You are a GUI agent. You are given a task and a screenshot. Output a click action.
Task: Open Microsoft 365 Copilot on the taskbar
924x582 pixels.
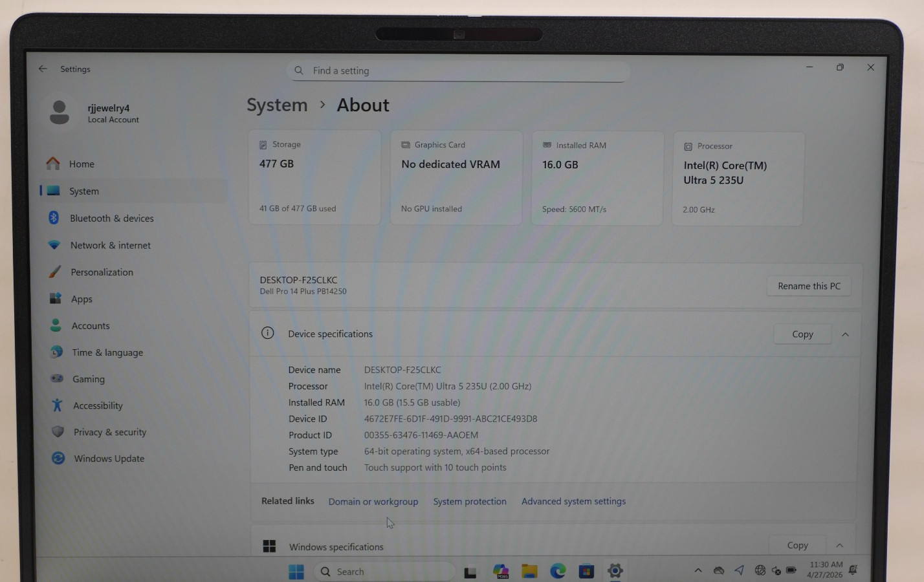pos(501,572)
